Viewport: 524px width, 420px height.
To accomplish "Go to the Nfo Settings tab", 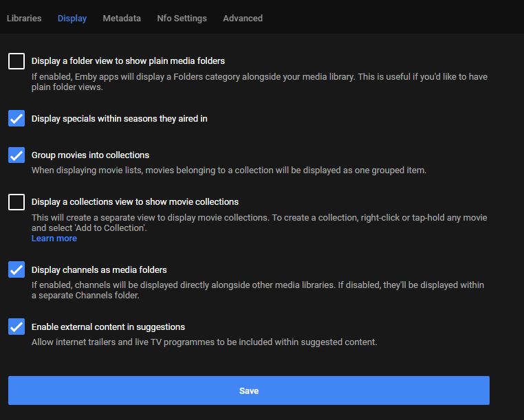I will point(182,19).
